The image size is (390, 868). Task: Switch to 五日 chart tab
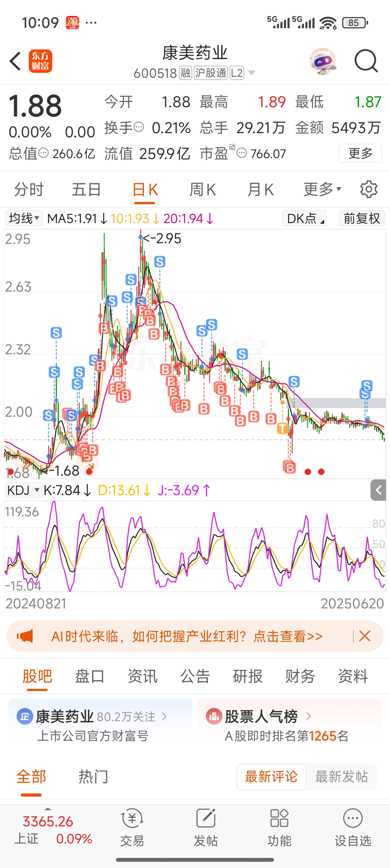87,189
